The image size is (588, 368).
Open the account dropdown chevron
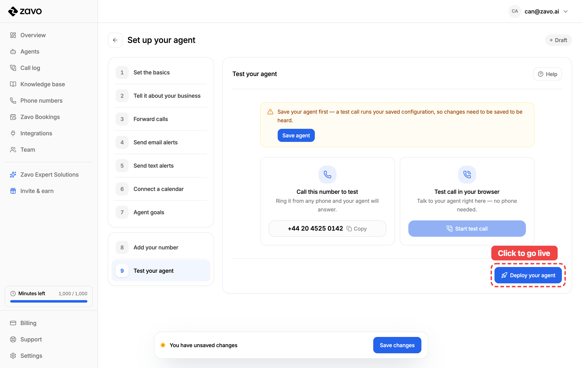pyautogui.click(x=565, y=11)
